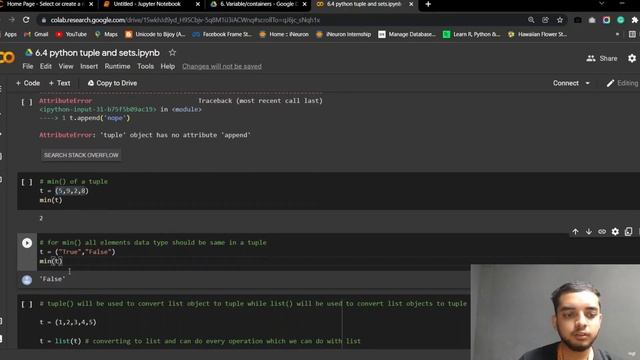Open the Editing mode selector

(622, 83)
